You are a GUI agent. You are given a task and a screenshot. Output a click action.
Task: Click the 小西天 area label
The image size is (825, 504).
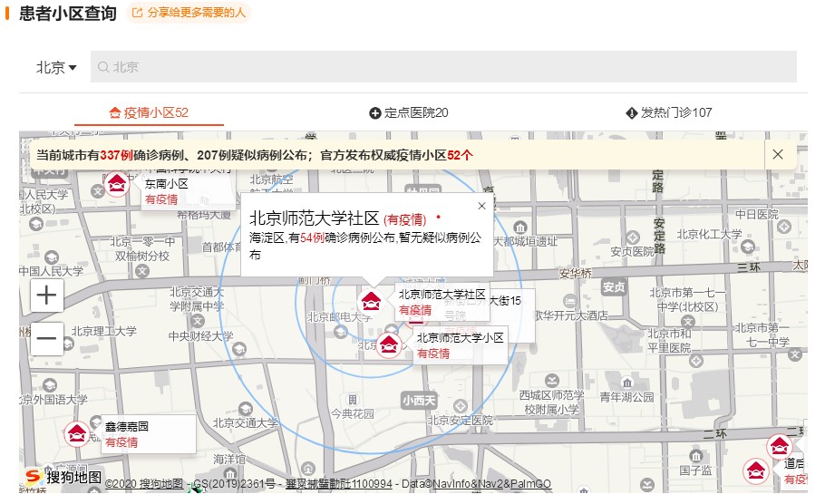pos(419,401)
